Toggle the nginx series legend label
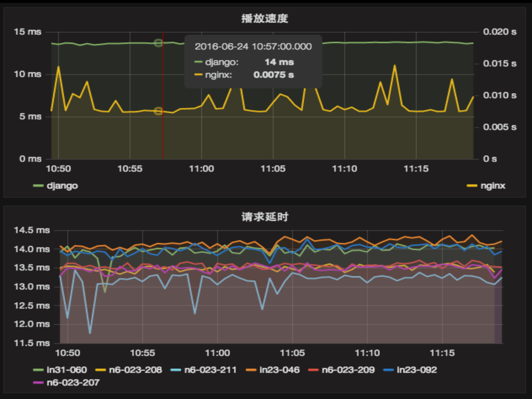The image size is (532, 399). [x=493, y=186]
